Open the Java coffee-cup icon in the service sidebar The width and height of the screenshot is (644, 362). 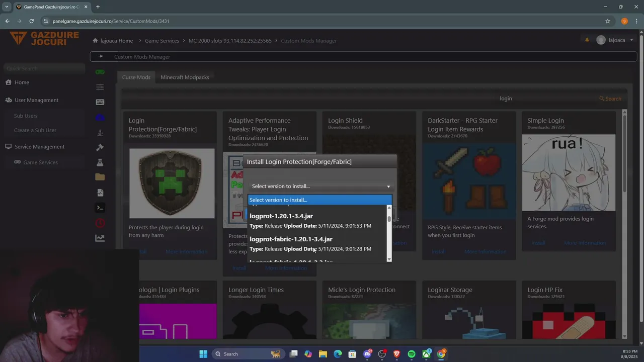click(100, 132)
